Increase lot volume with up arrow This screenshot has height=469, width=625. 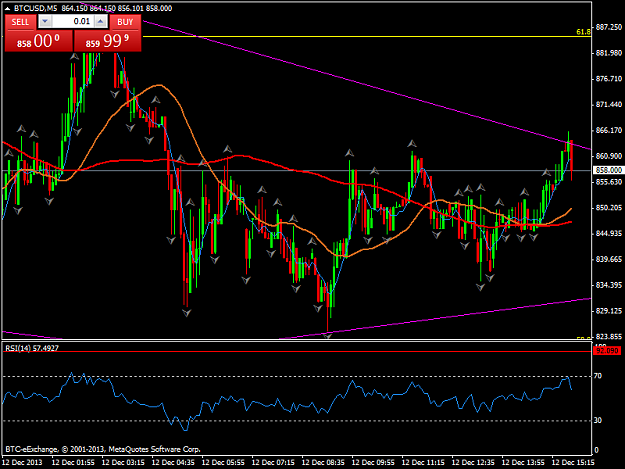(101, 22)
